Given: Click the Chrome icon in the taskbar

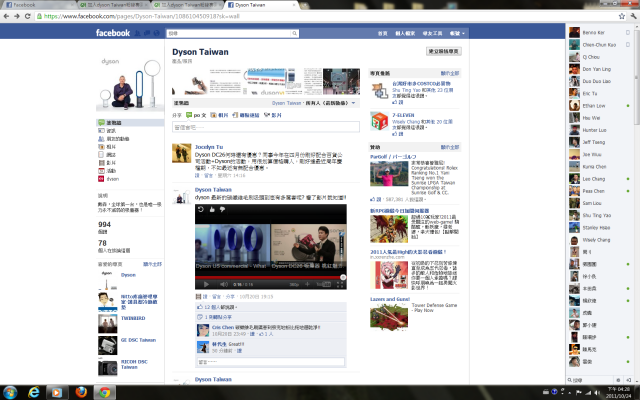Looking at the screenshot, I should tap(104, 393).
